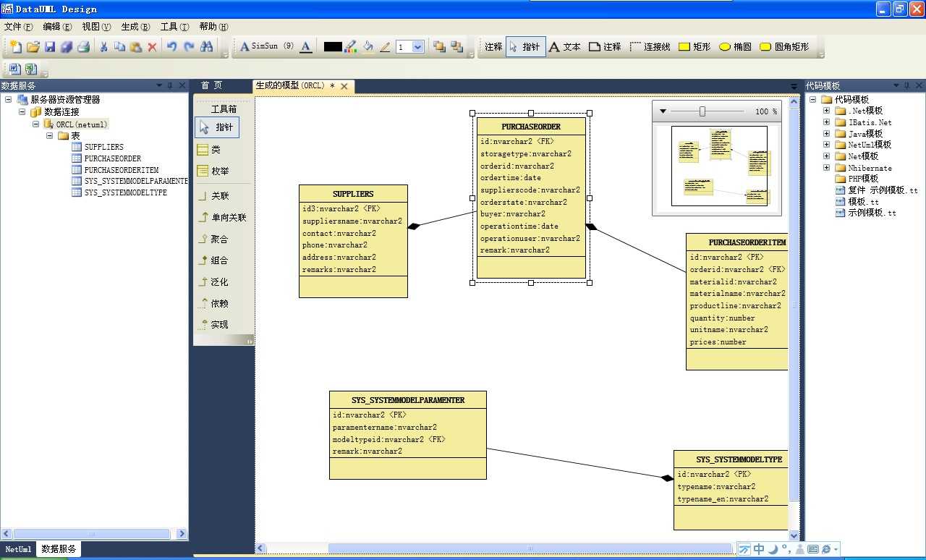Click the export to Word icon
This screenshot has height=560, width=926.
click(x=14, y=69)
